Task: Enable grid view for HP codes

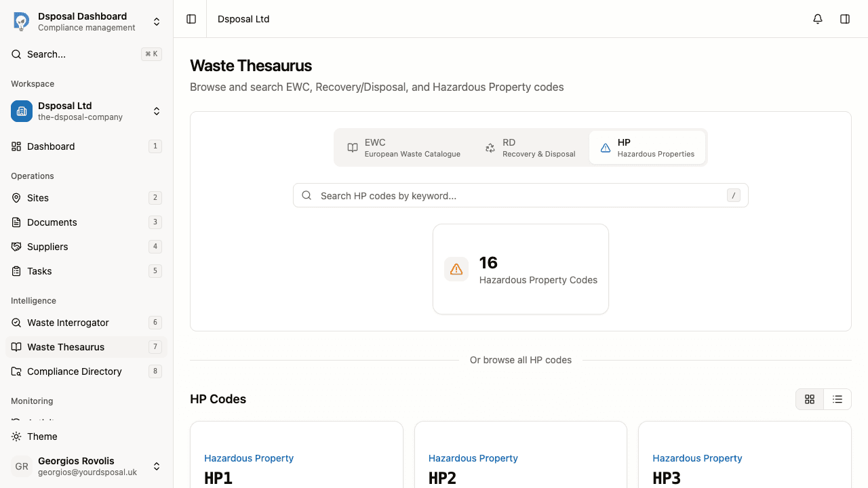Action: [810, 399]
